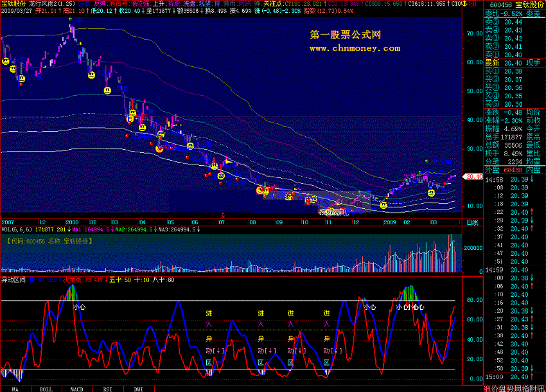Click the smiley marker just before 2009 label

383,205
